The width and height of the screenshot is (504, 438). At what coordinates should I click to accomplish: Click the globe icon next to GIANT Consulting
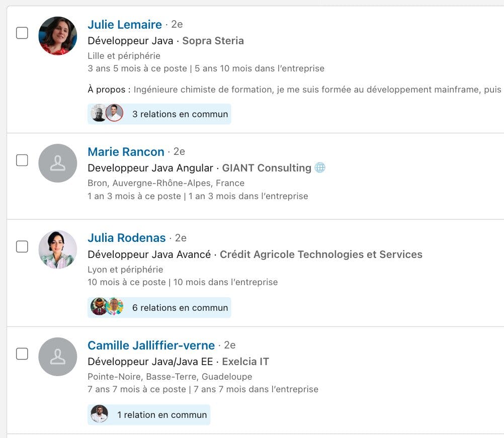tap(320, 168)
